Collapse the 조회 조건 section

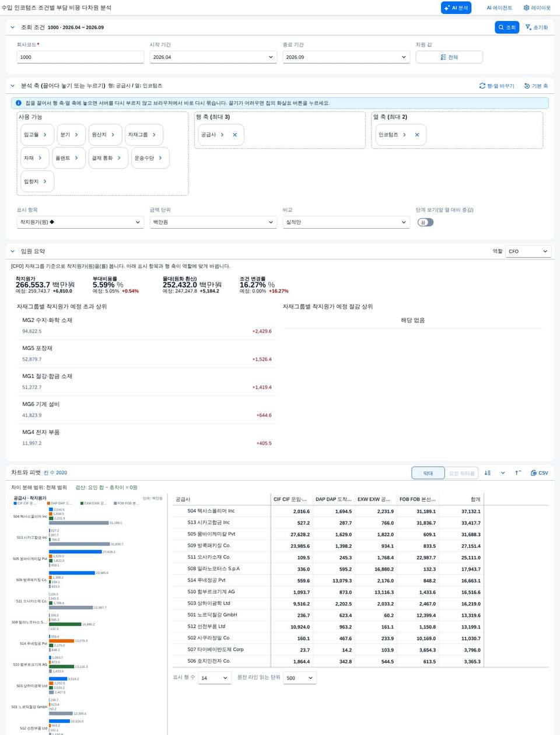(x=13, y=27)
